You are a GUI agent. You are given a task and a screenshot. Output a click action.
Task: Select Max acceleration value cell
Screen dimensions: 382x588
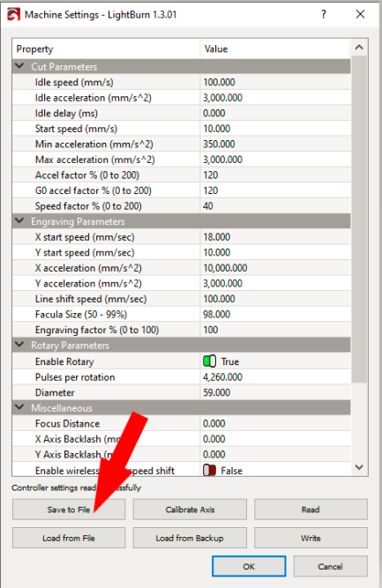tap(275, 160)
